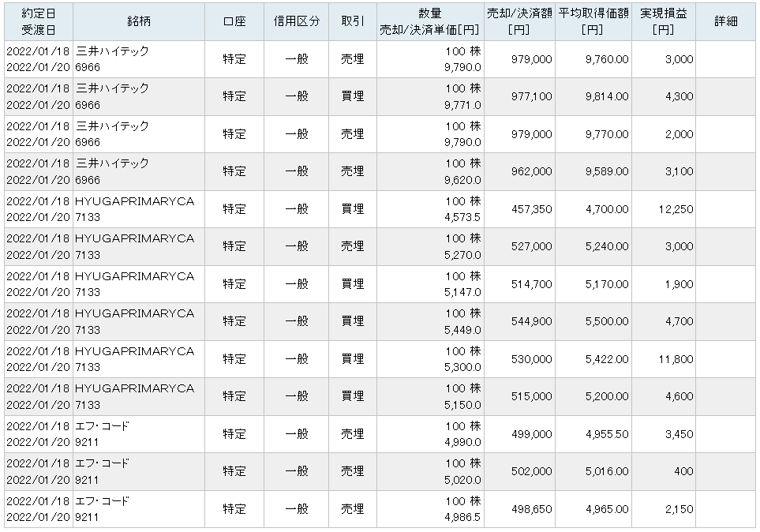Select the 平均取得価額 column header
This screenshot has height=532, width=760.
click(593, 21)
